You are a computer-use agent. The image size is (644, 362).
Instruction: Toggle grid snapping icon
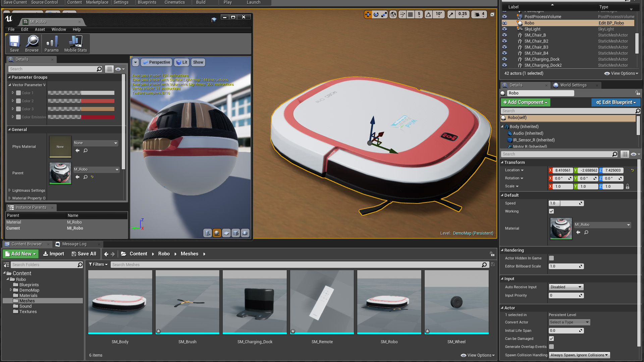tap(411, 14)
